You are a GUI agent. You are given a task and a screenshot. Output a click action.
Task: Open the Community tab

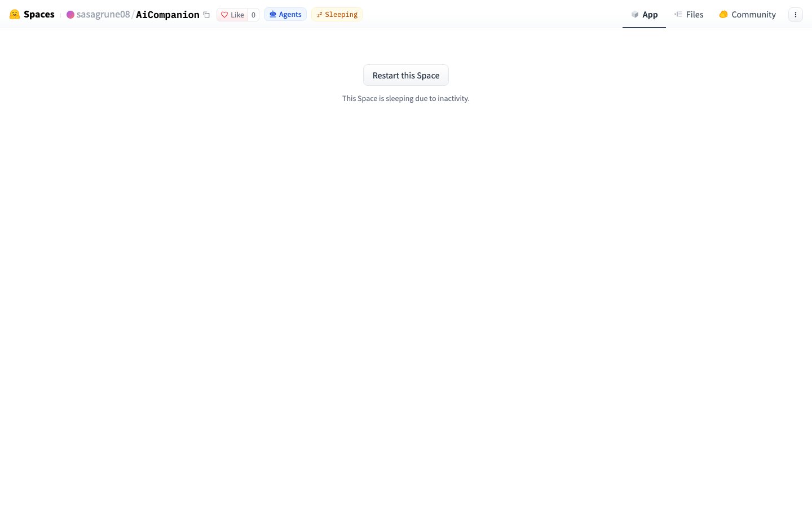tap(747, 15)
